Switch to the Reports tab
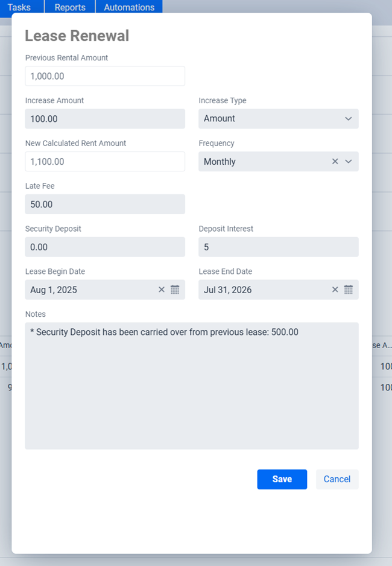 click(70, 7)
